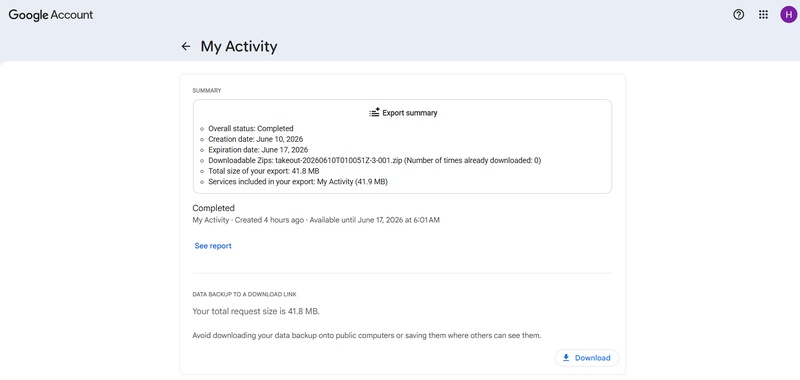800x380 pixels.
Task: Open the Google apps grid icon
Action: [763, 15]
